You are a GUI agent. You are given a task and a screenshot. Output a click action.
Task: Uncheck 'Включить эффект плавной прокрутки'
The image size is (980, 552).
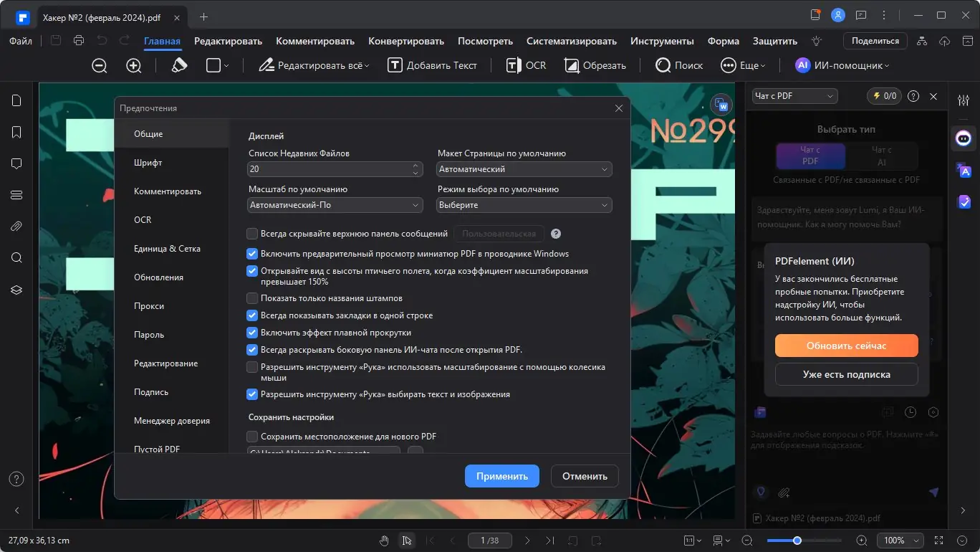[x=252, y=333]
